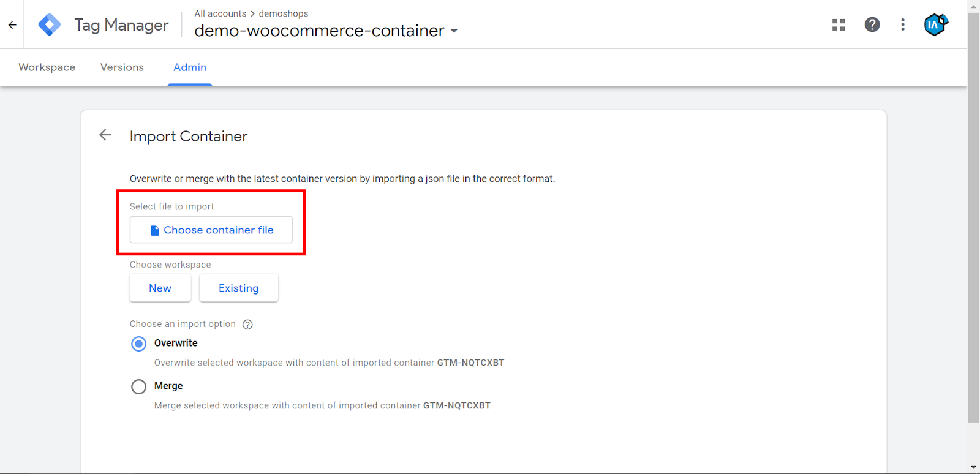Screen dimensions: 980x474
Task: Open the demoshops breadcrumb link
Action: [x=284, y=13]
